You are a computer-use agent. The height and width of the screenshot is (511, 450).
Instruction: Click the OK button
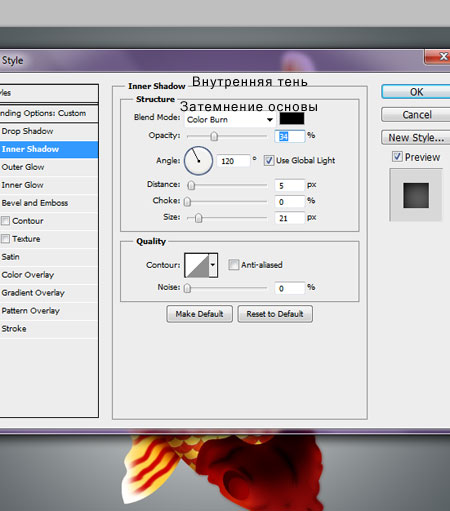(x=416, y=92)
